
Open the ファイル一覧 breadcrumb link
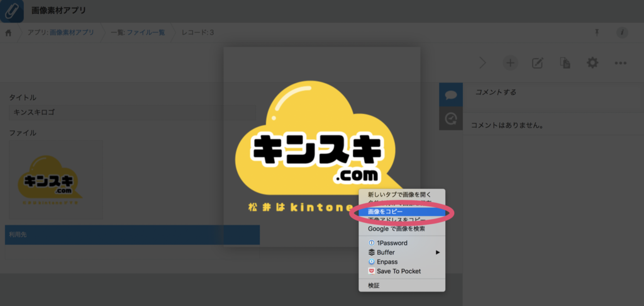click(x=146, y=33)
